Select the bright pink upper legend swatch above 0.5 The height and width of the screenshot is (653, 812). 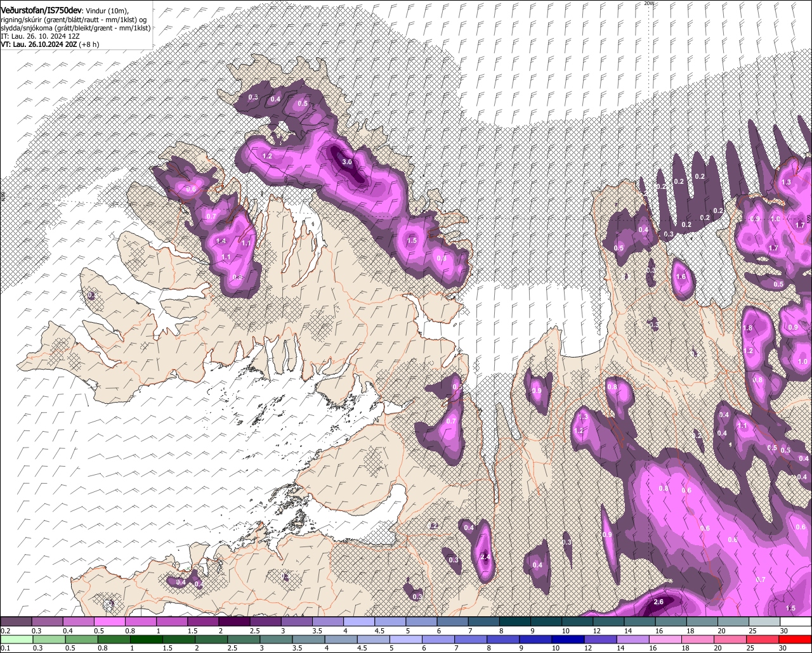[109, 622]
